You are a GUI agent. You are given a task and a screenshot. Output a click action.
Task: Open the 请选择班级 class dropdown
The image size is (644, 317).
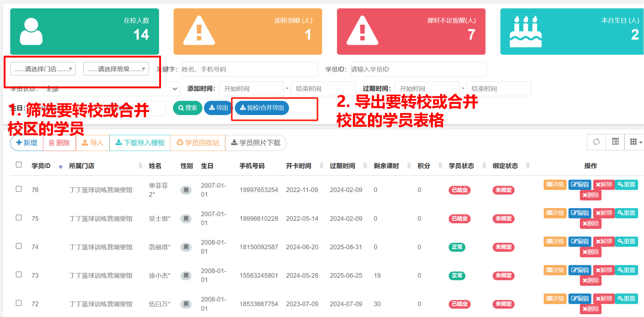(x=116, y=69)
